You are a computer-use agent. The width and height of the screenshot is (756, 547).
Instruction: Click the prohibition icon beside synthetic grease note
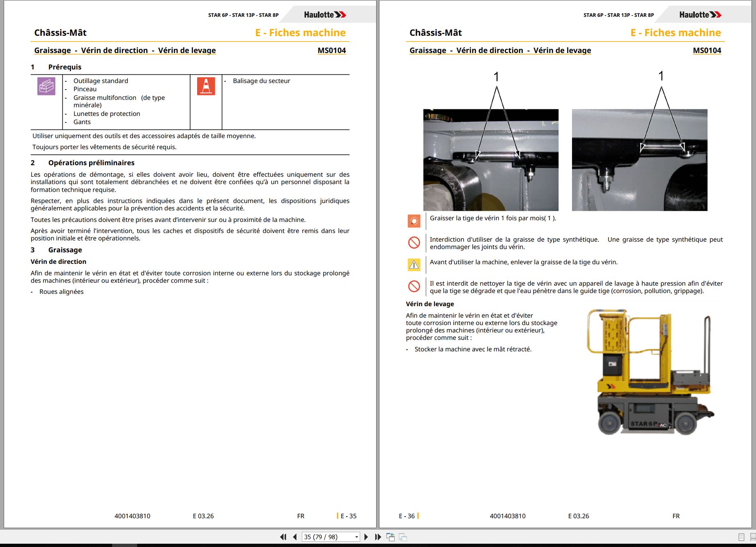(x=414, y=242)
